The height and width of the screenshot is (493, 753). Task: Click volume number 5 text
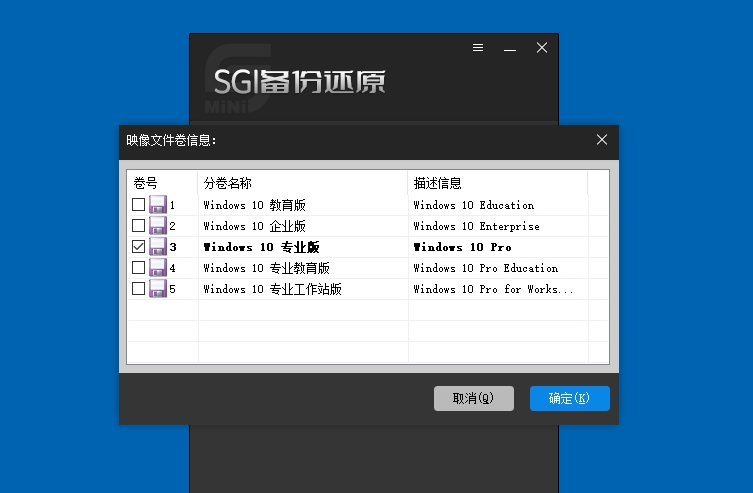pyautogui.click(x=172, y=289)
